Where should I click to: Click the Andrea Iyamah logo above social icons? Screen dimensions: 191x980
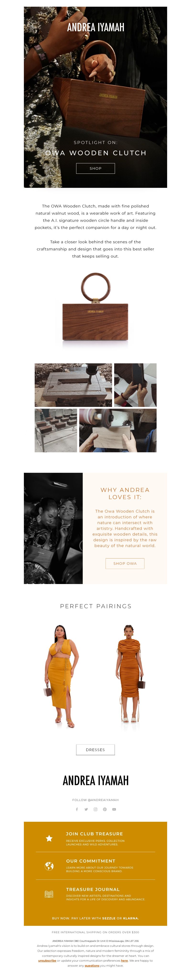[95, 780]
